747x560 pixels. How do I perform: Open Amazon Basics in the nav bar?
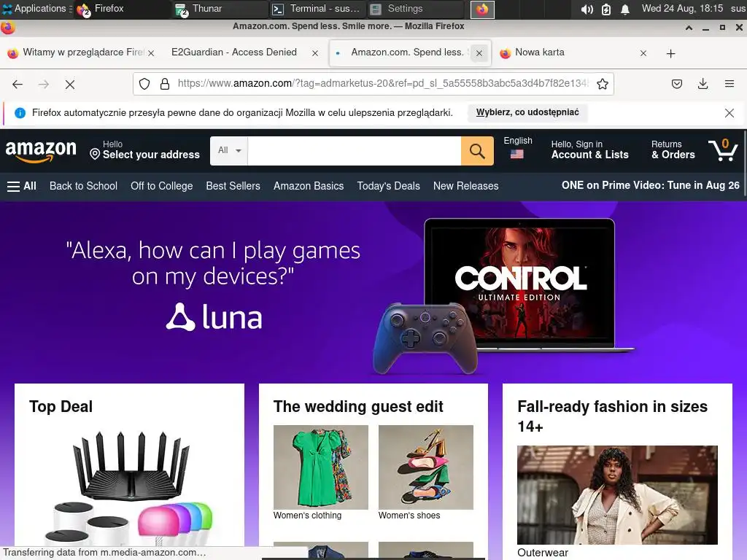point(309,186)
